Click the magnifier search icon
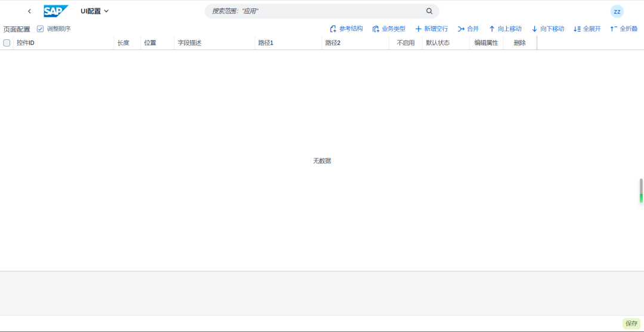This screenshot has height=332, width=644. 429,11
